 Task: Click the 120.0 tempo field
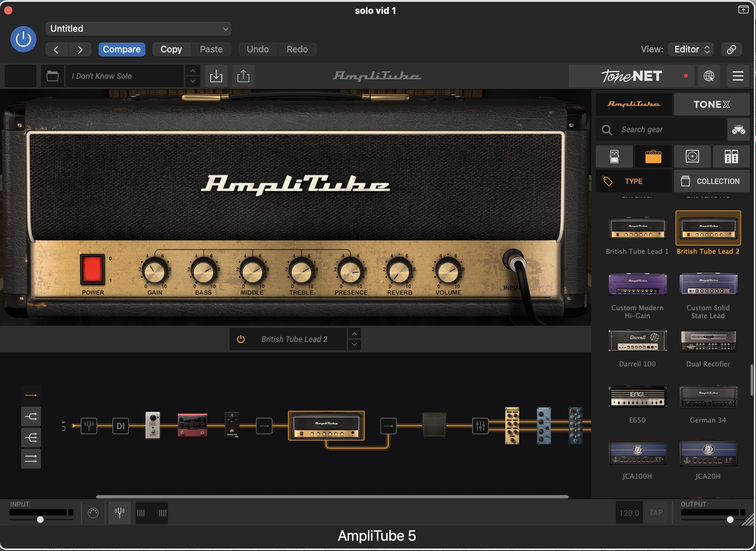(629, 513)
